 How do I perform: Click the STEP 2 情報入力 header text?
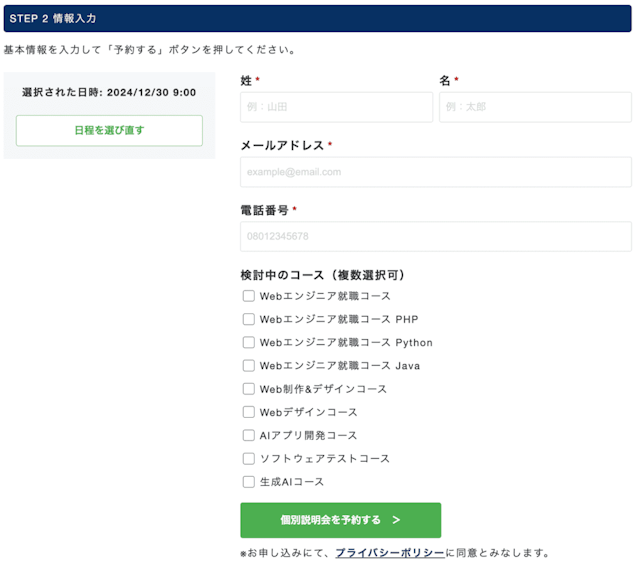tap(53, 19)
